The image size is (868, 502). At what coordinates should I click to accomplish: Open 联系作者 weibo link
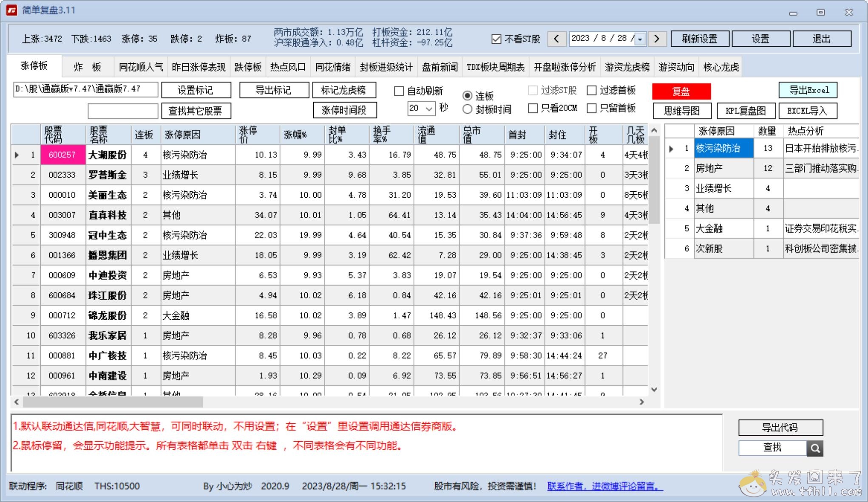(x=605, y=486)
